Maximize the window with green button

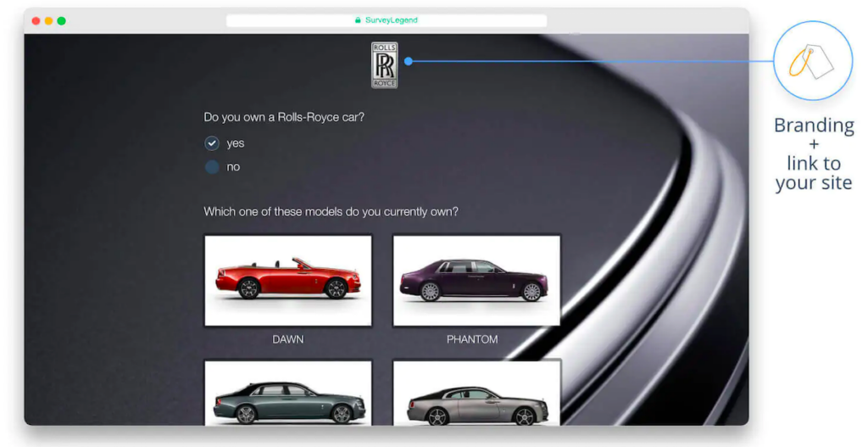click(x=61, y=21)
